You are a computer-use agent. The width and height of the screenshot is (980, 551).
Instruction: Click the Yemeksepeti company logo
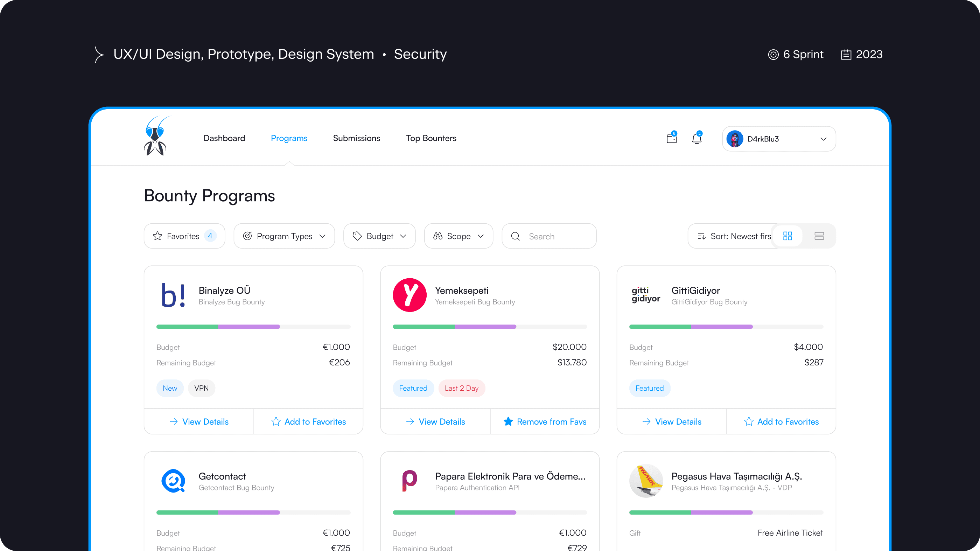pos(409,295)
